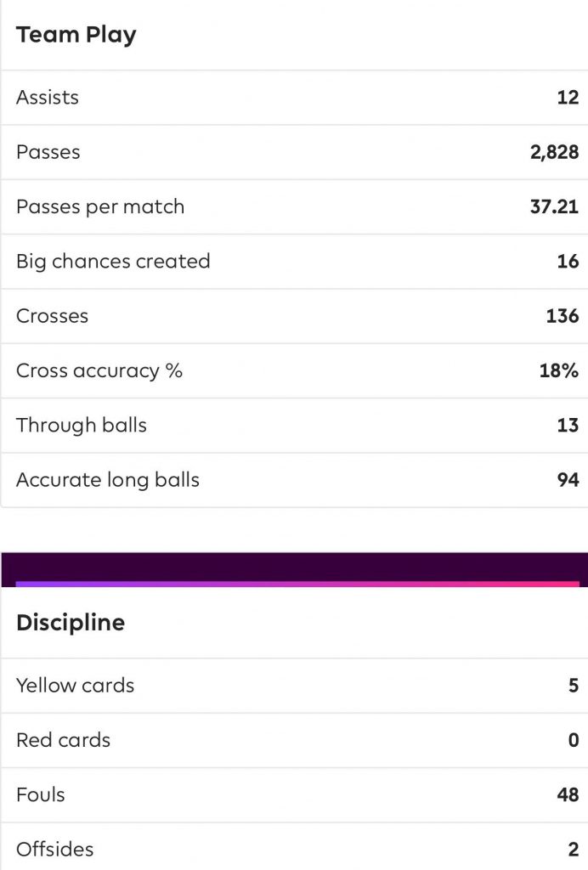This screenshot has width=588, height=870.
Task: Open the Big chances created stat
Action: point(295,262)
